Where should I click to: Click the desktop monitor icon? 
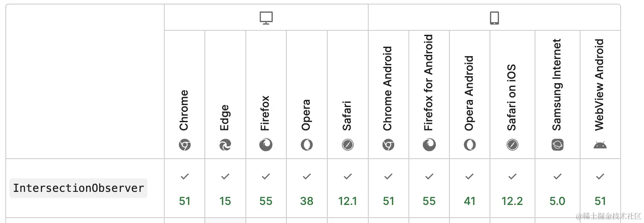click(266, 18)
